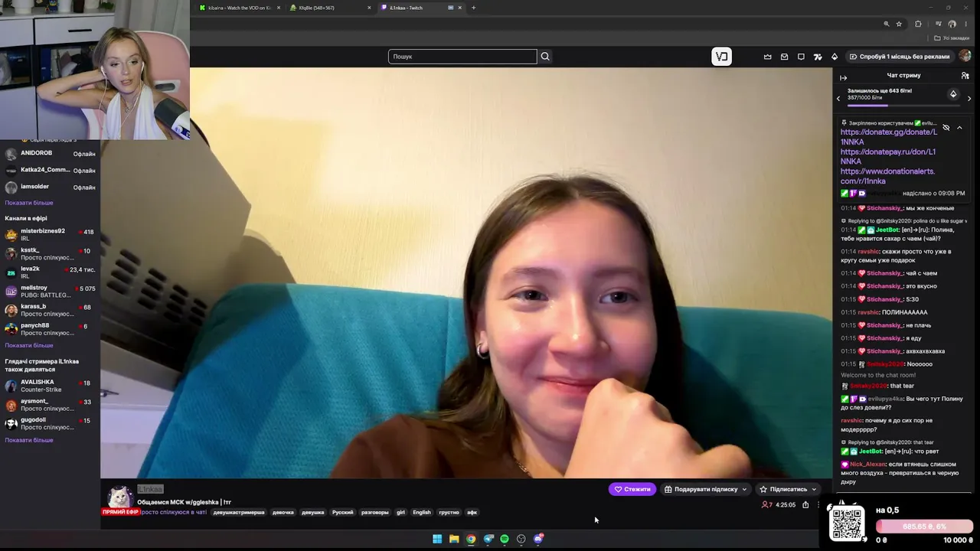Open the AVALISHKA Counter-Strike channel
The width and height of the screenshot is (980, 551).
[x=50, y=386]
